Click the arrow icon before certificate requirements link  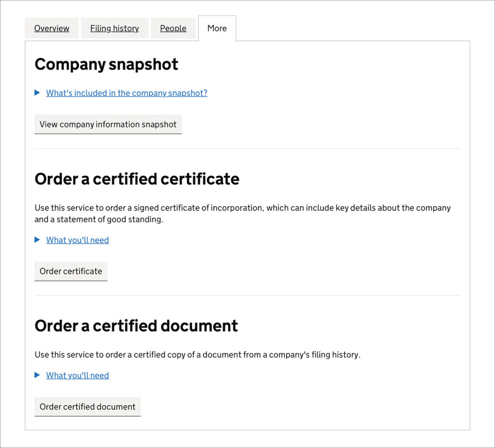click(x=38, y=240)
